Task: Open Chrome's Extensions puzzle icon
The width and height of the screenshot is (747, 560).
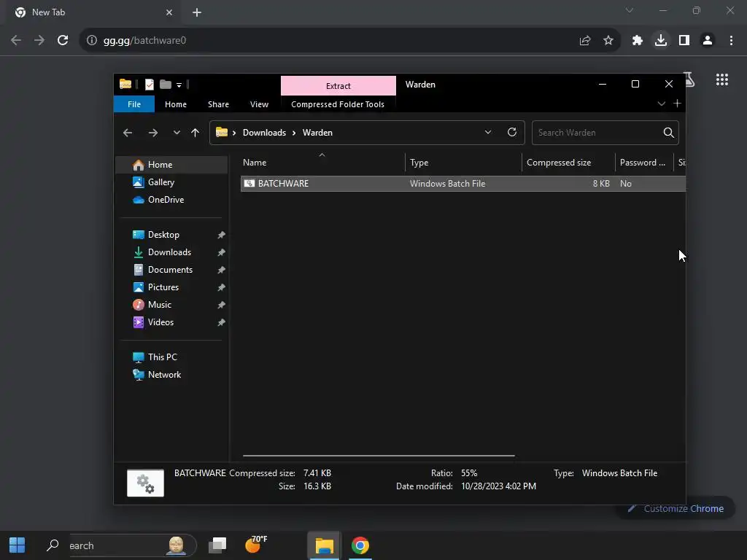Action: coord(638,41)
